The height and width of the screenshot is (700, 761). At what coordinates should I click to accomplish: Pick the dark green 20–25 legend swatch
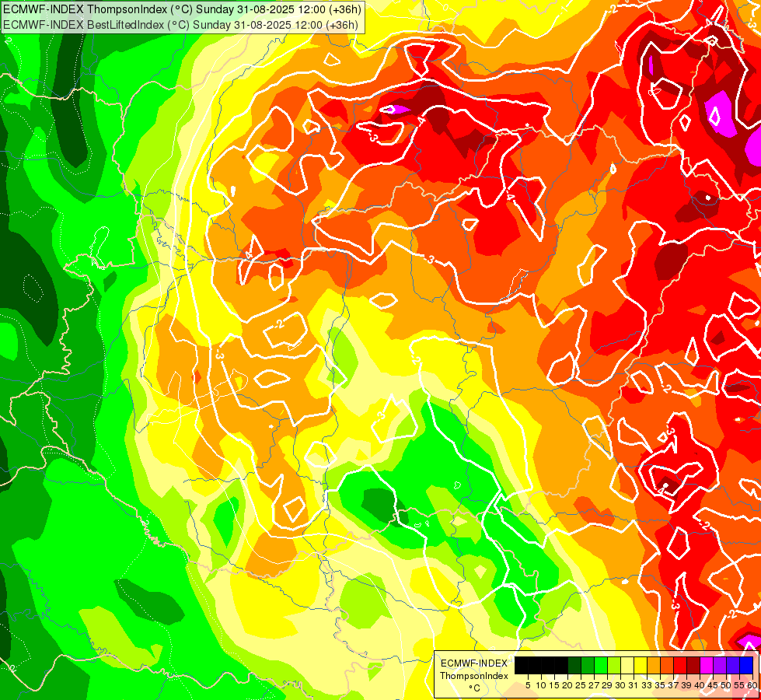point(574,666)
